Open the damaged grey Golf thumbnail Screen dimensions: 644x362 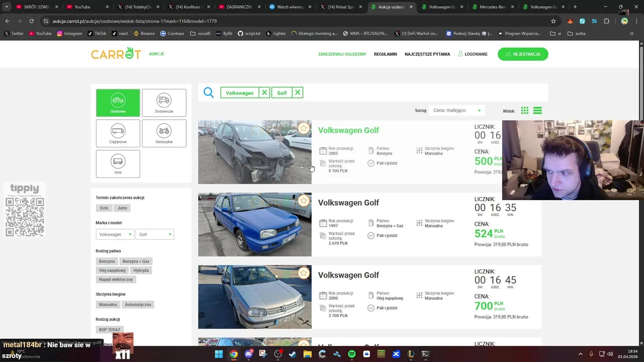(x=255, y=152)
